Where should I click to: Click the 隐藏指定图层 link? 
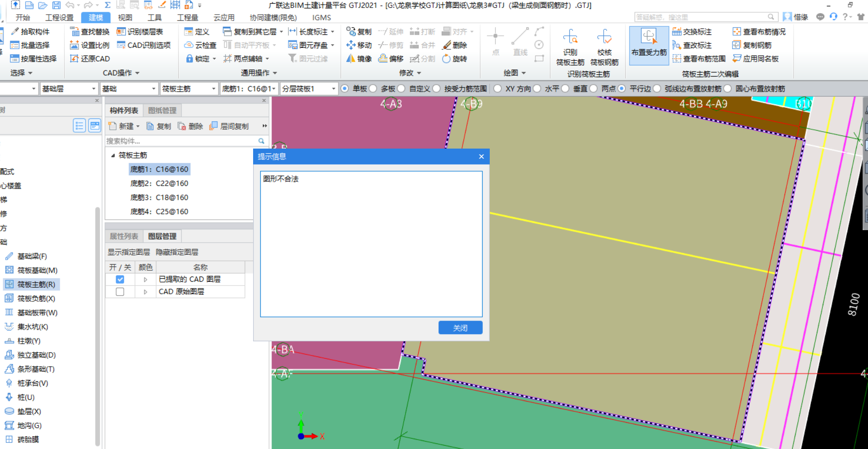(x=177, y=252)
